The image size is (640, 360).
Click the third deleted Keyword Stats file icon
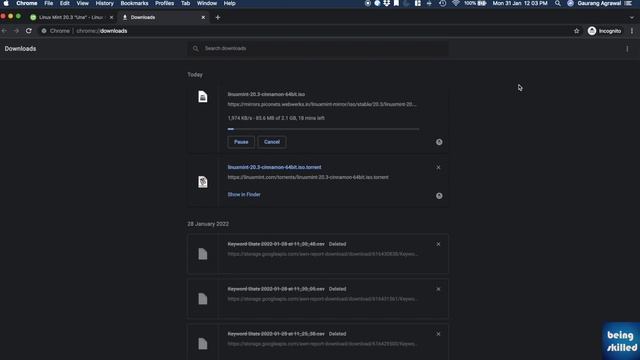203,344
